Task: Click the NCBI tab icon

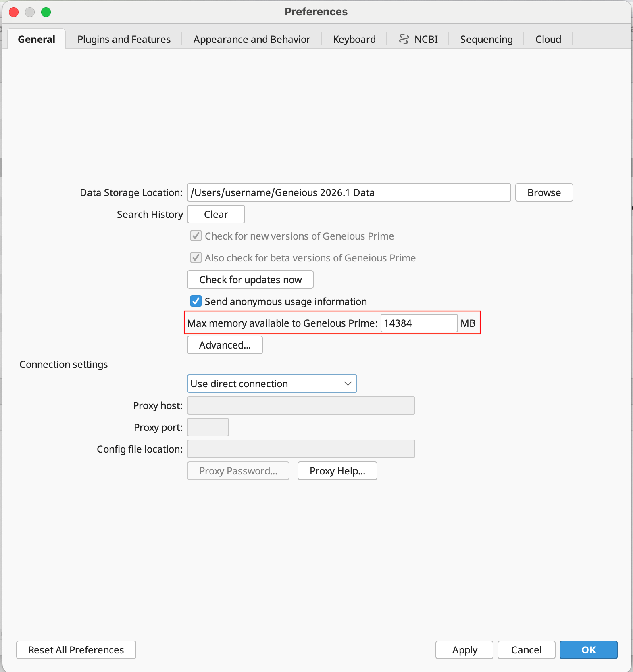Action: [x=404, y=39]
